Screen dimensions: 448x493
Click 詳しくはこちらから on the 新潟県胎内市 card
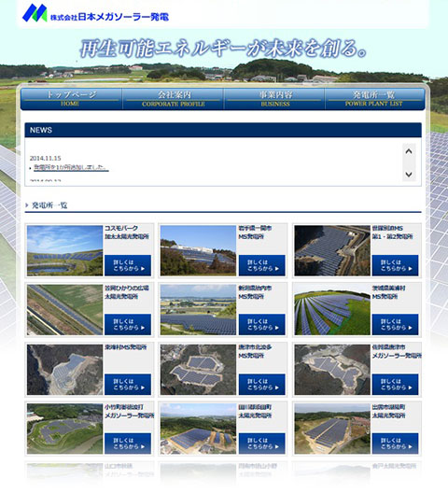(262, 325)
